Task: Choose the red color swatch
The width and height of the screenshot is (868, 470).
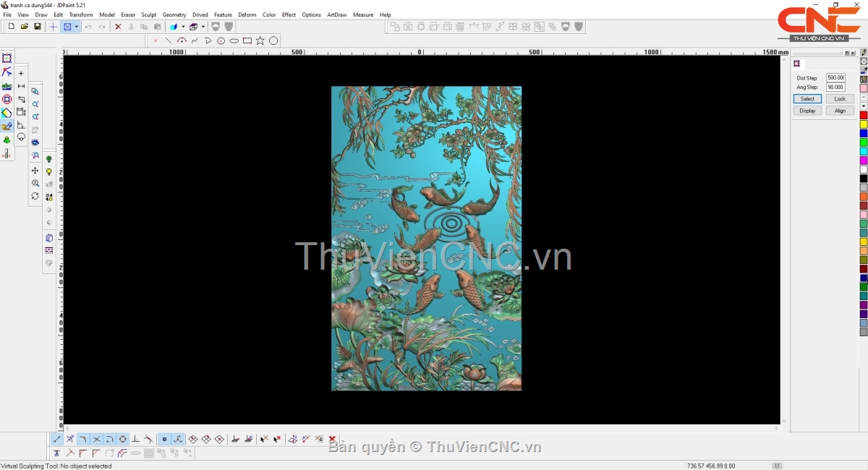Action: 864,115
